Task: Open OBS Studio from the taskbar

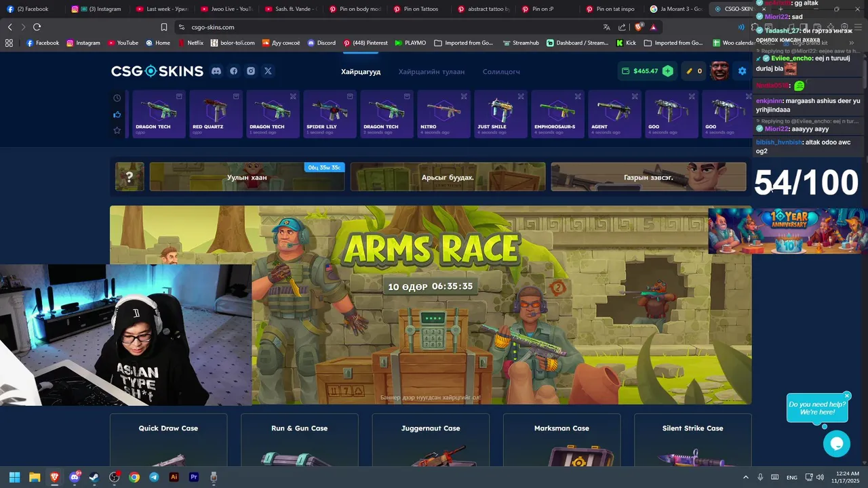Action: click(114, 477)
